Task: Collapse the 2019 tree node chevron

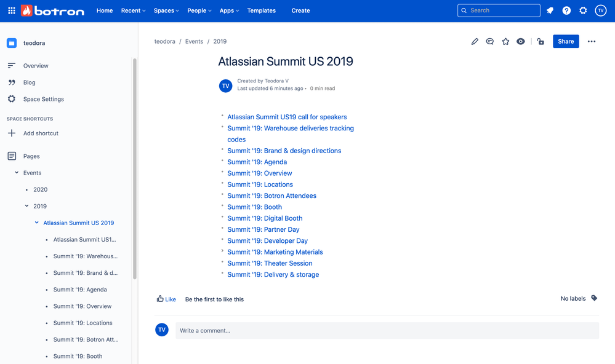Action: pos(26,206)
